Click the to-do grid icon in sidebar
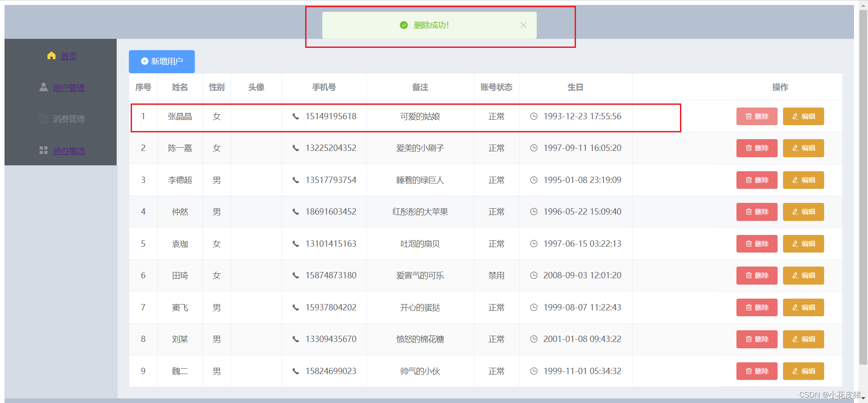The image size is (868, 403). [43, 150]
